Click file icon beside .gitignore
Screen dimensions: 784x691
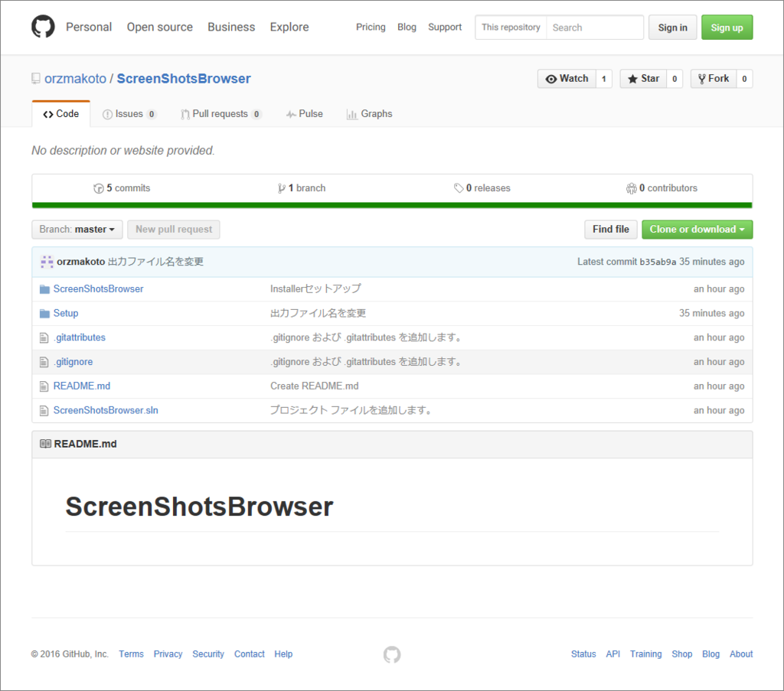tap(44, 362)
